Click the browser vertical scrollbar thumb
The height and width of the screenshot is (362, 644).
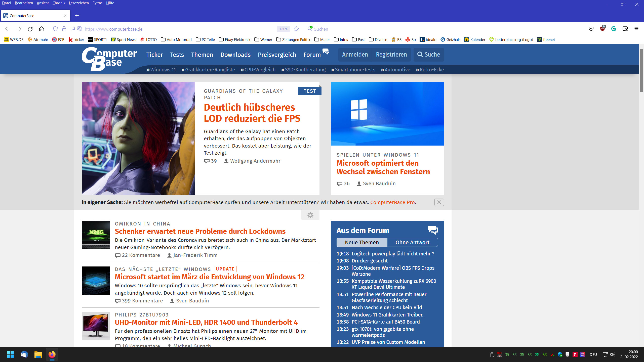coord(641,70)
